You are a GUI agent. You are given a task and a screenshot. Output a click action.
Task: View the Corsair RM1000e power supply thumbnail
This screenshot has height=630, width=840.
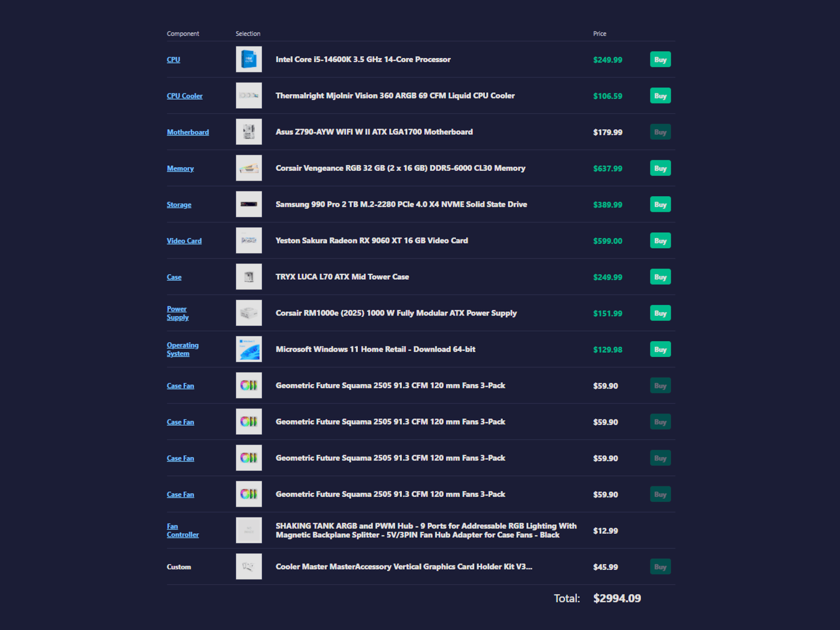point(249,313)
